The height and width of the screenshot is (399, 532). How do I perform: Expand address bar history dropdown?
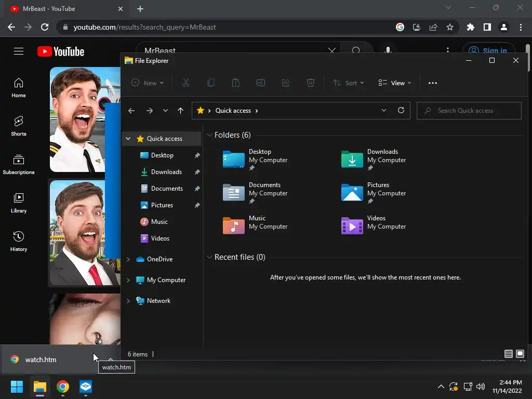coord(384,110)
